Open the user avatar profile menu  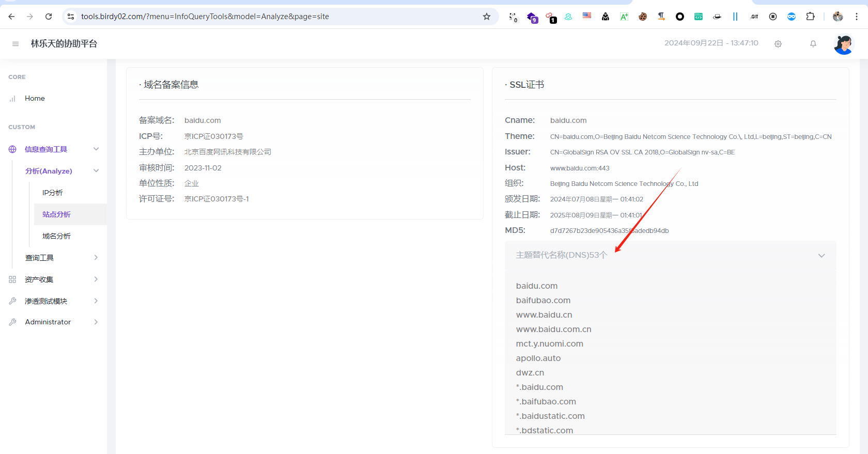tap(843, 44)
